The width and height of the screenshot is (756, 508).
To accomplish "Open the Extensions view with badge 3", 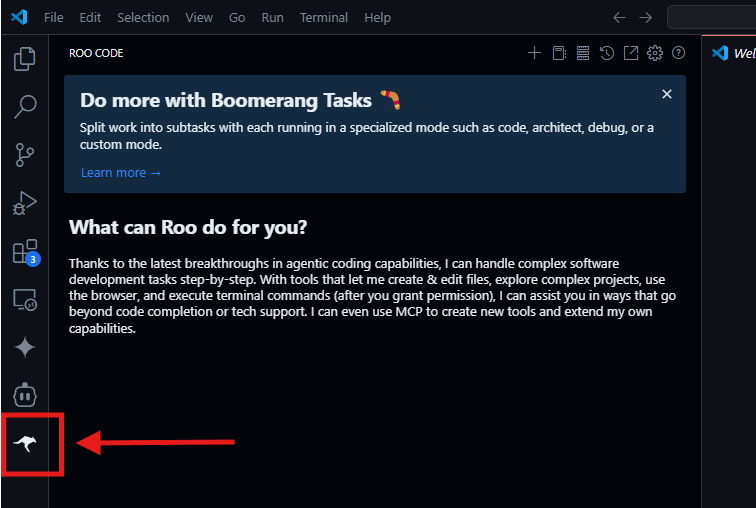I will [26, 252].
